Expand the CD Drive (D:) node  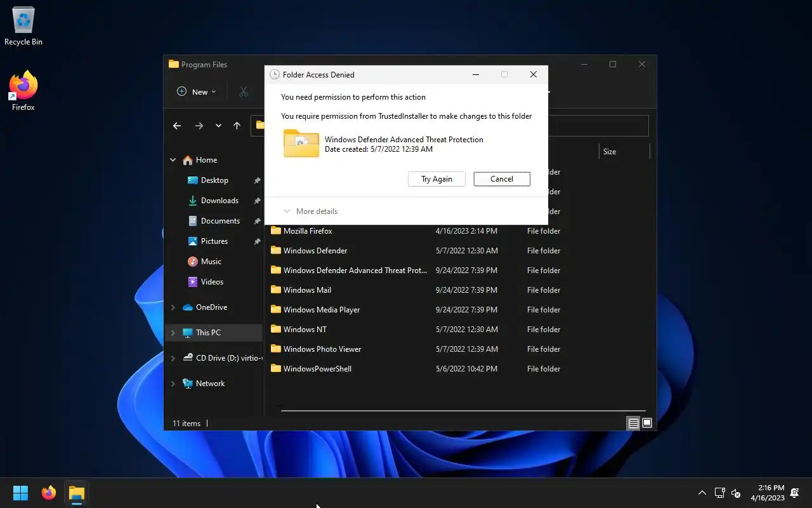coord(173,358)
